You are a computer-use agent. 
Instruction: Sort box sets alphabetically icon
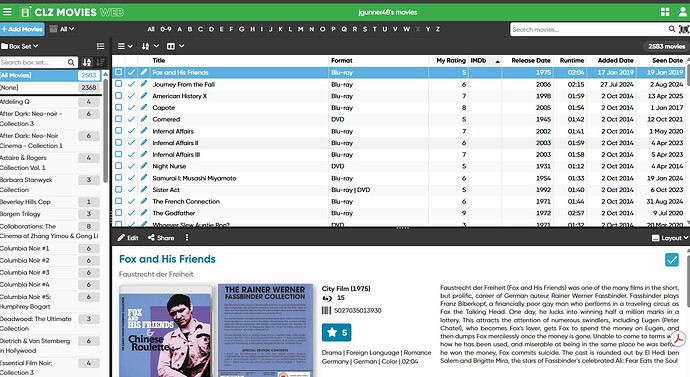click(x=87, y=62)
